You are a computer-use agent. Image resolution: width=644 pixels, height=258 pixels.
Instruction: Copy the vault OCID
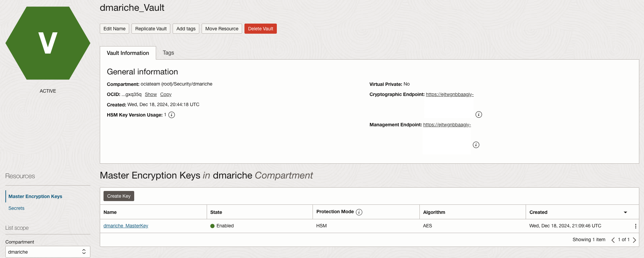(166, 95)
